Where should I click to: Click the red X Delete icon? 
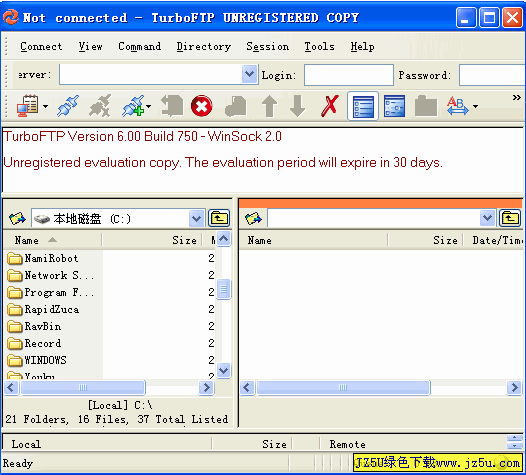(330, 106)
